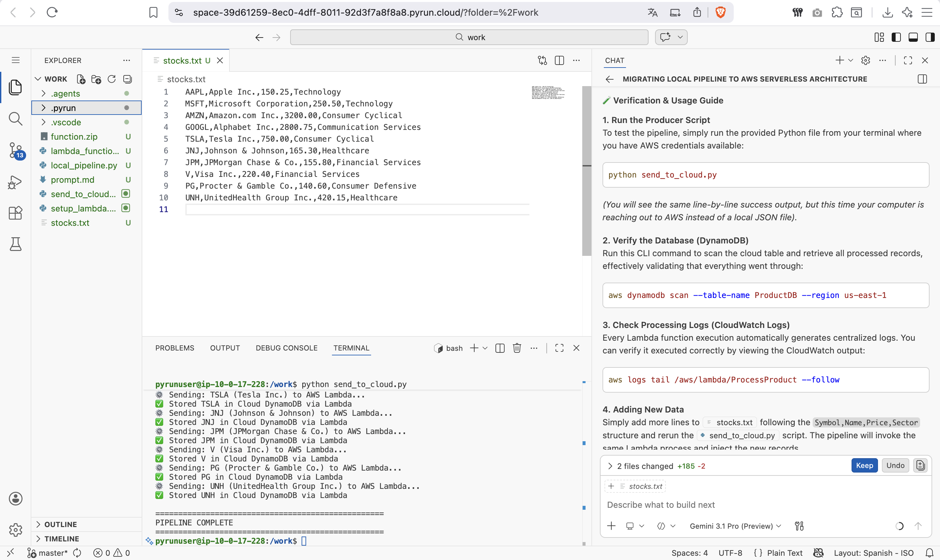Customize the editor layout

(x=879, y=37)
